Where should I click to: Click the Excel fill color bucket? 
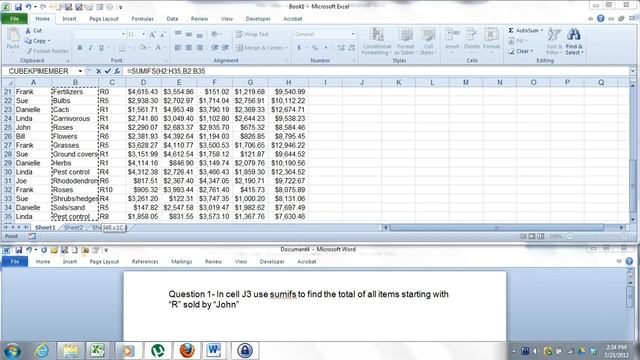142,48
